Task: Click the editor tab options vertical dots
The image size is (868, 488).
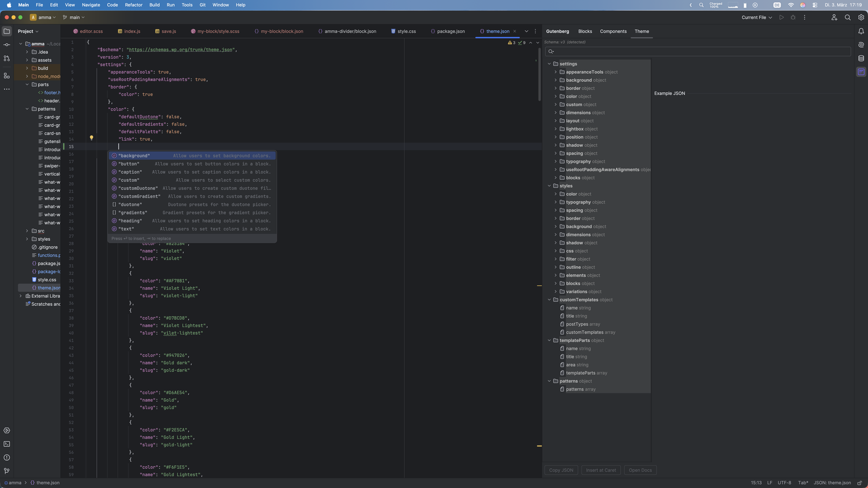Action: pos(535,31)
